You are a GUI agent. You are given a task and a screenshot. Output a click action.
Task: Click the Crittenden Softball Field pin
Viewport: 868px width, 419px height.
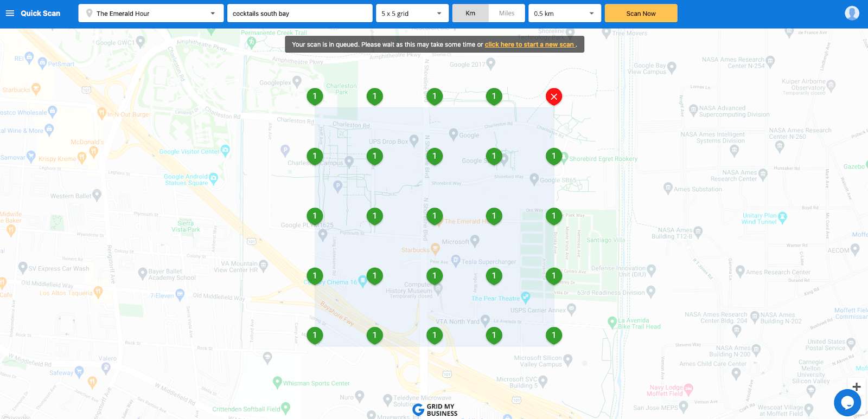click(x=286, y=408)
